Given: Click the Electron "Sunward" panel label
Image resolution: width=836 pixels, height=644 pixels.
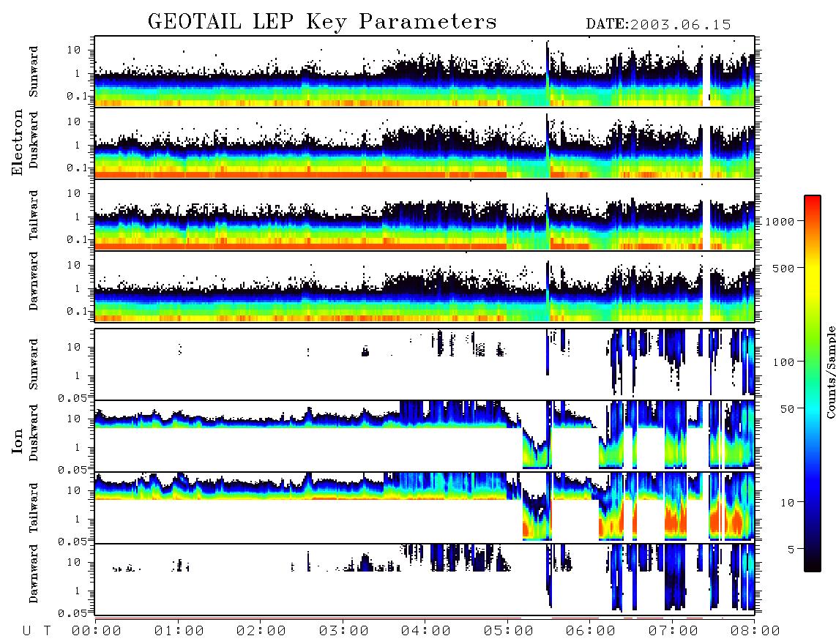Looking at the screenshot, I should 34,72.
